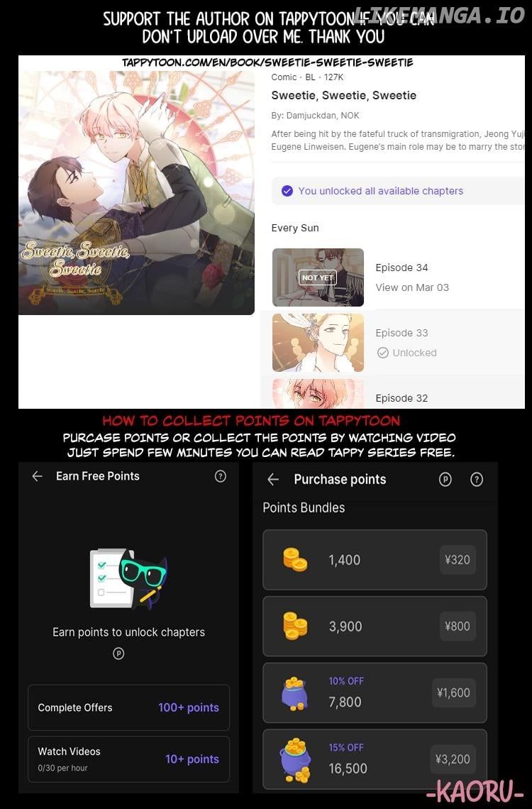
Task: Select the Watch Videos 10+ points option
Action: click(128, 759)
